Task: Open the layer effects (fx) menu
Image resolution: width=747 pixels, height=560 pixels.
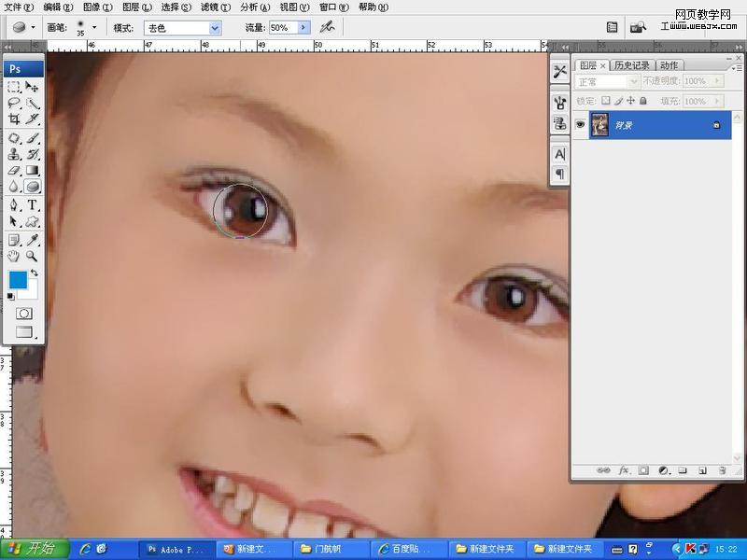Action: pos(623,470)
